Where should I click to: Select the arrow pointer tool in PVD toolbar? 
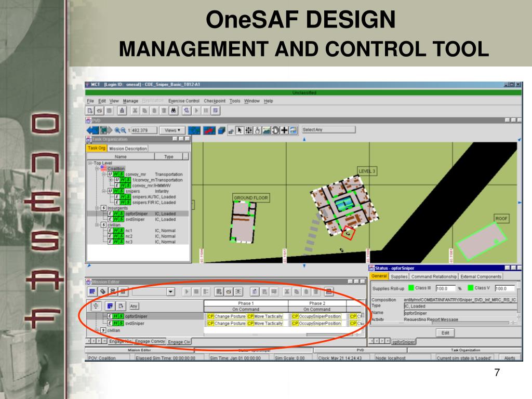tap(240, 130)
